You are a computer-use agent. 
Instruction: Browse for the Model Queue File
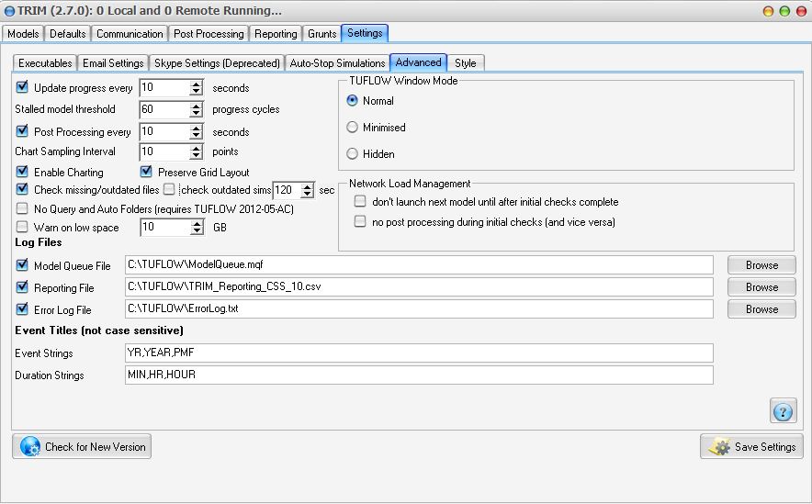click(761, 265)
